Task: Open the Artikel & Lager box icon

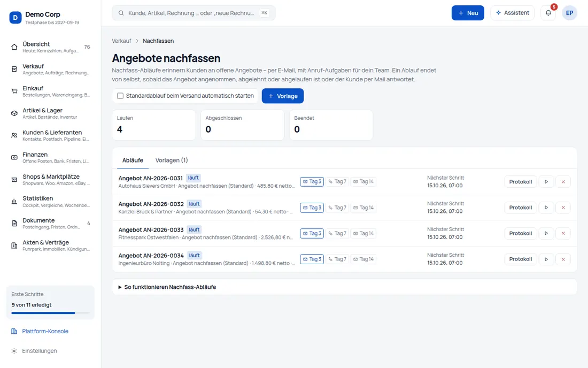Action: click(14, 113)
